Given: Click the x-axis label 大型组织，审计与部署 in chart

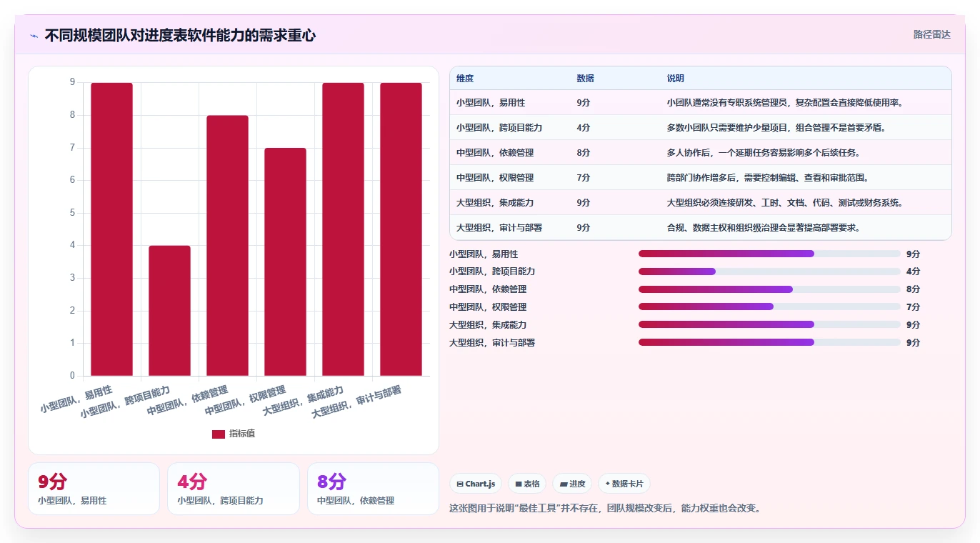Looking at the screenshot, I should coord(356,402).
